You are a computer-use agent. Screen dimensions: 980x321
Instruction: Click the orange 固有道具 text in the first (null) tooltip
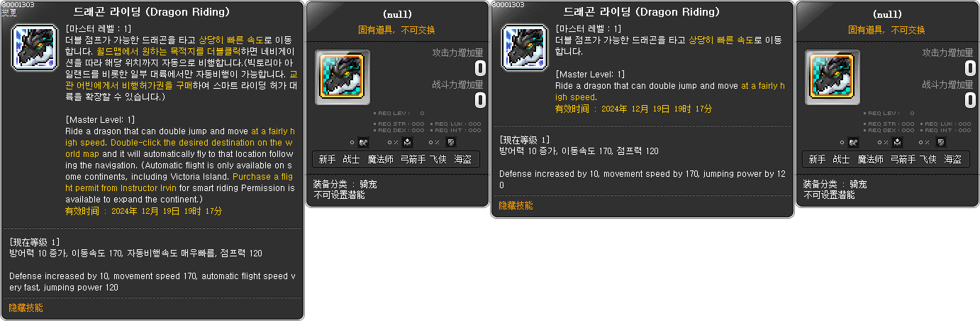[378, 29]
